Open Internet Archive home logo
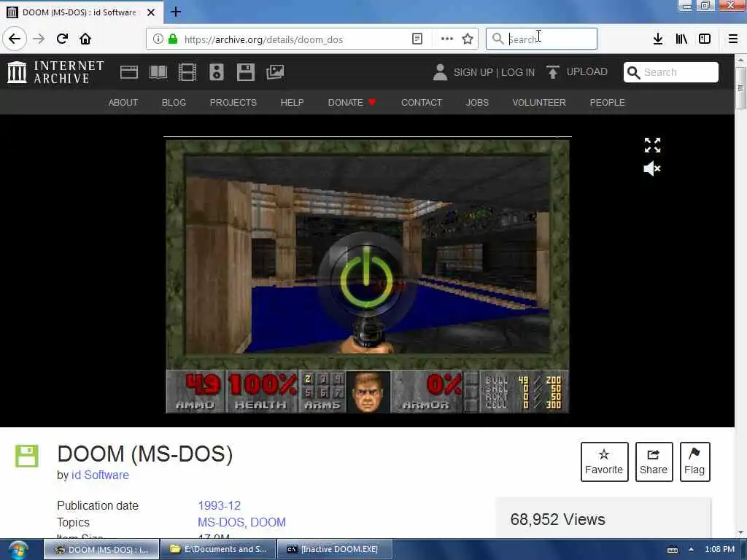 (x=55, y=72)
